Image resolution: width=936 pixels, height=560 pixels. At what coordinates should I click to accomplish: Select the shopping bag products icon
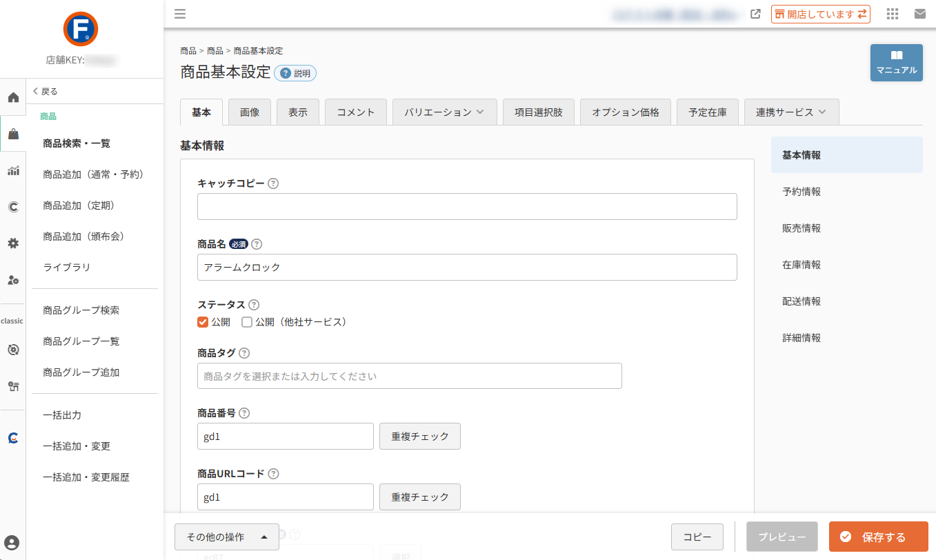(x=13, y=134)
